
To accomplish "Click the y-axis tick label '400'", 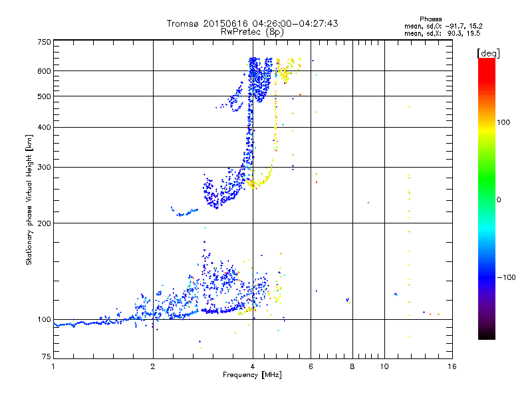I will point(44,128).
